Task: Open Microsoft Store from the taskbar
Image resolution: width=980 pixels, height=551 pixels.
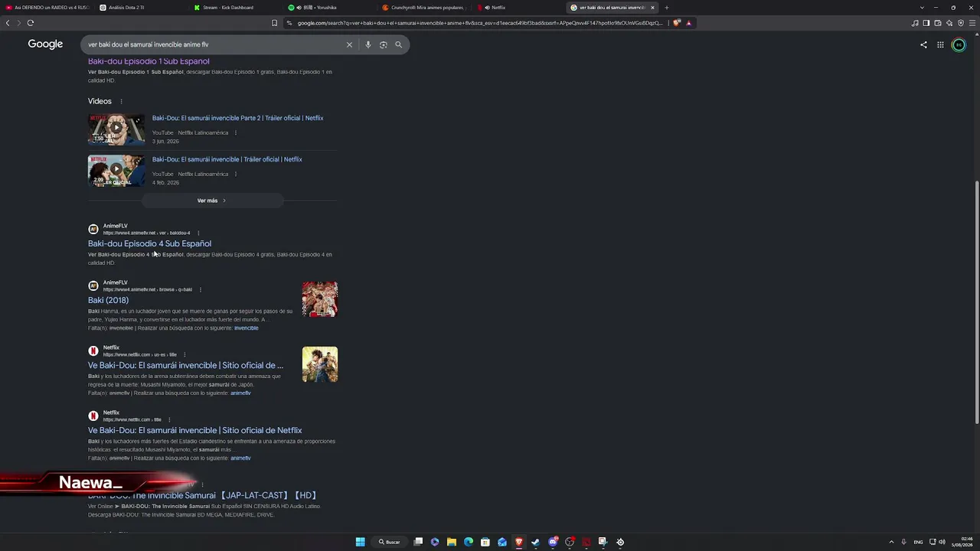Action: pos(485,542)
